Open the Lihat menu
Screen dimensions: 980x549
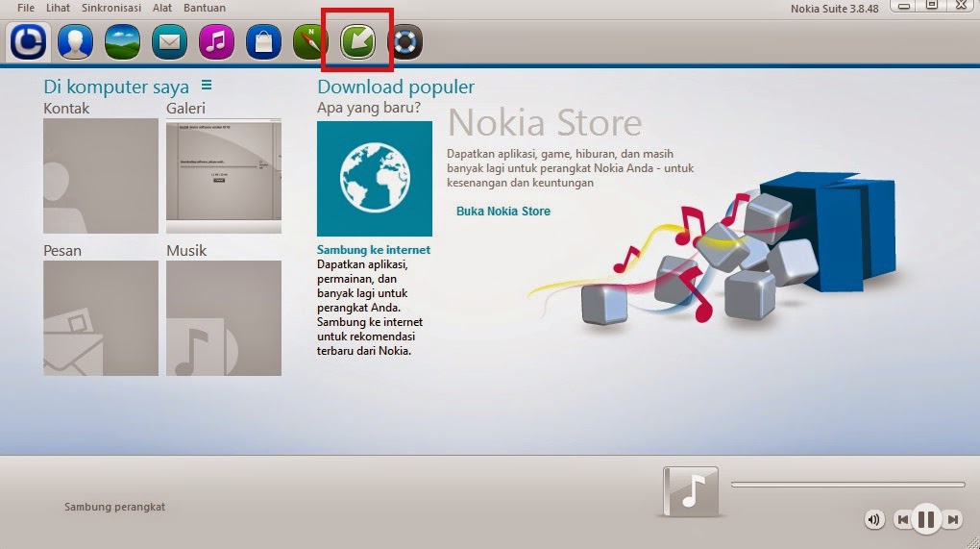[x=58, y=8]
